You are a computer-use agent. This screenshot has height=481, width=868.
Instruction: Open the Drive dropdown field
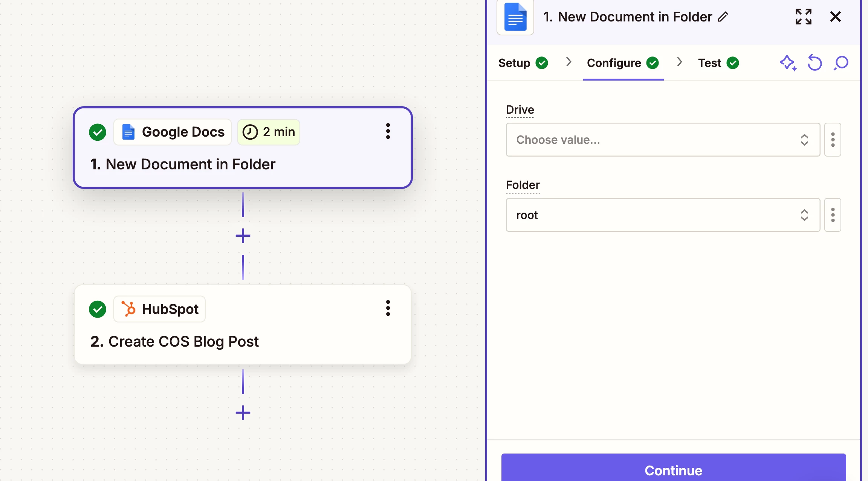point(663,140)
